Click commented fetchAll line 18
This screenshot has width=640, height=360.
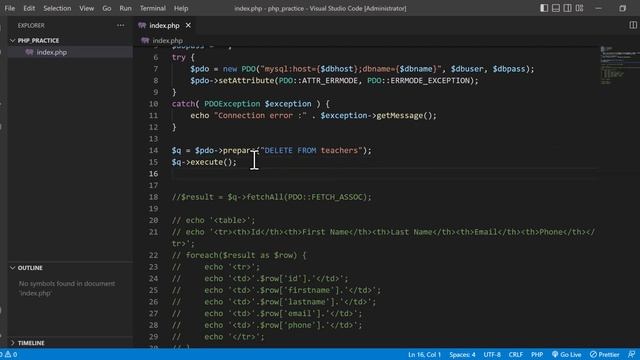click(272, 197)
